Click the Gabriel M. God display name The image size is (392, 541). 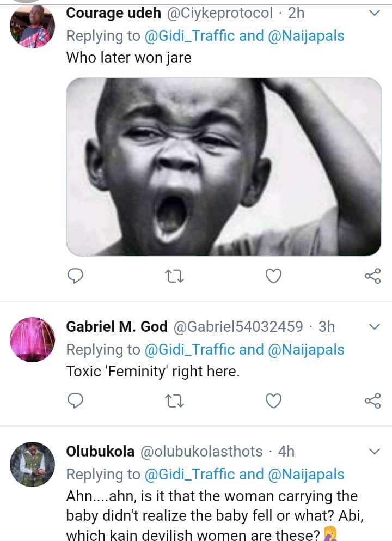tap(117, 327)
